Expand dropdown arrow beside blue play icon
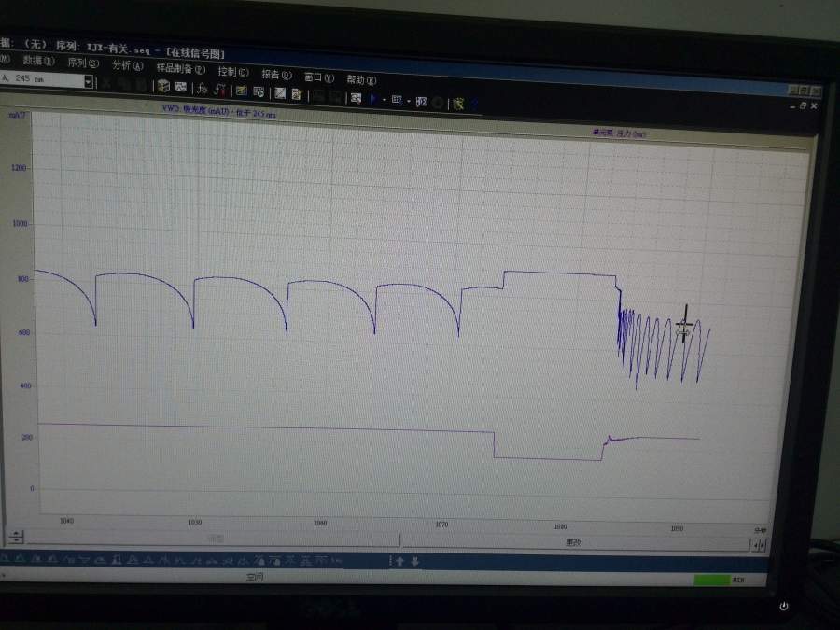This screenshot has width=840, height=630. click(385, 100)
